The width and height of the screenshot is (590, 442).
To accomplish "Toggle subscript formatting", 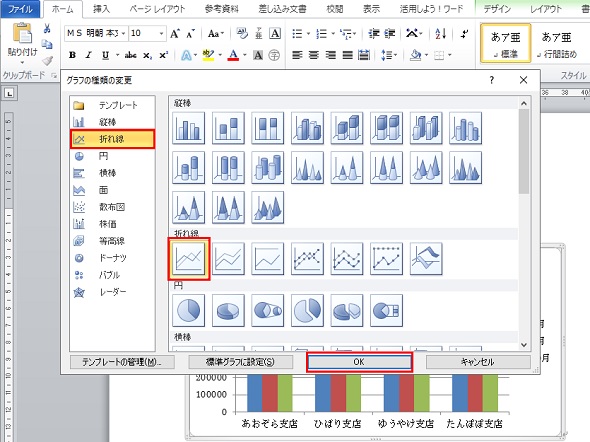I will [148, 55].
